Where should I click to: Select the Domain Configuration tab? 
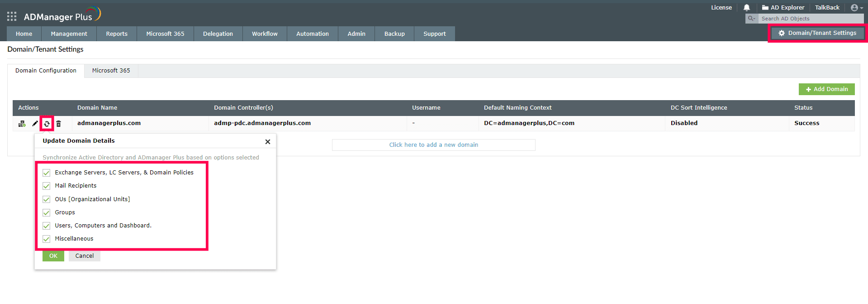(46, 71)
